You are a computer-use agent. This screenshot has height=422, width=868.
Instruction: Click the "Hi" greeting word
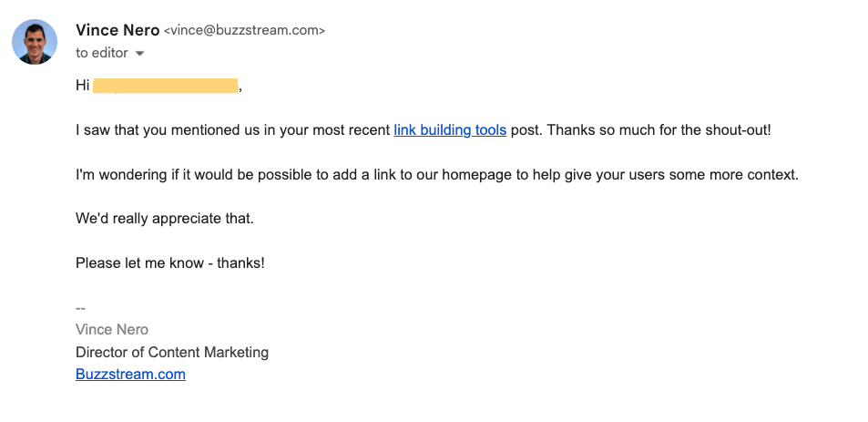(82, 86)
